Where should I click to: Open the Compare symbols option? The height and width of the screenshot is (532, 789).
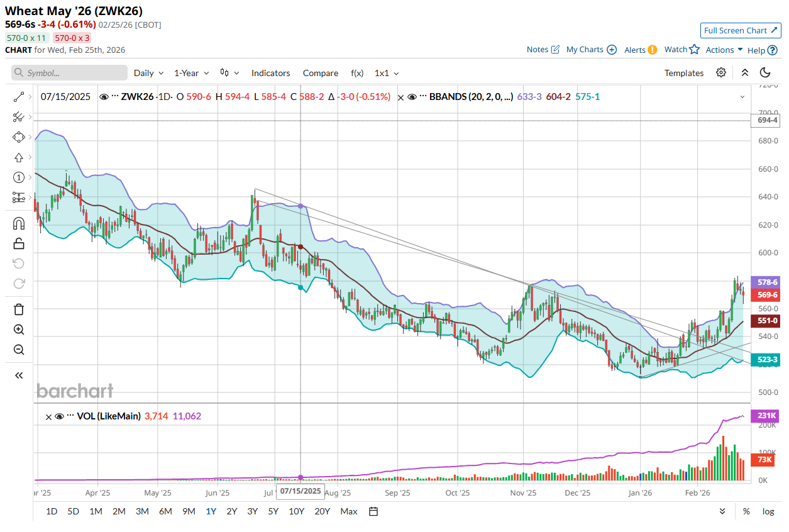point(321,73)
